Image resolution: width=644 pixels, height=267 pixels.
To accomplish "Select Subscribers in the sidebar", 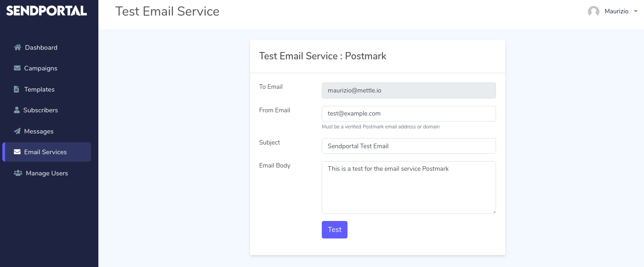I will (47, 110).
